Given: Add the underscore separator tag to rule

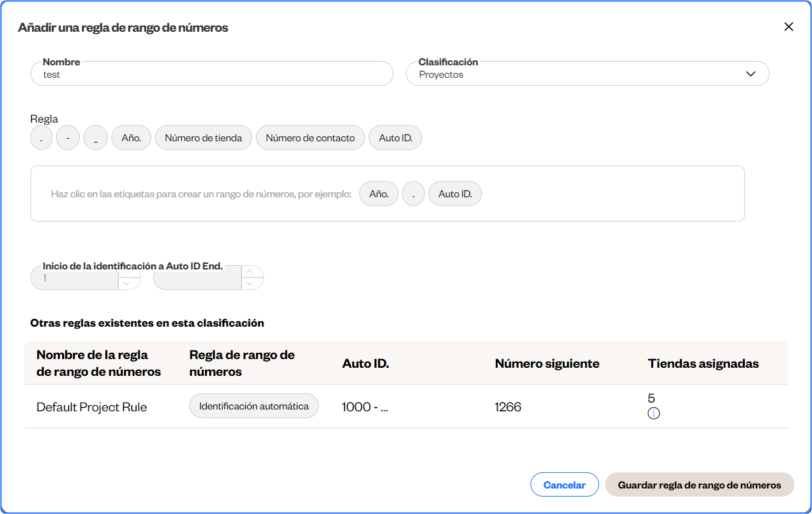Looking at the screenshot, I should [95, 138].
